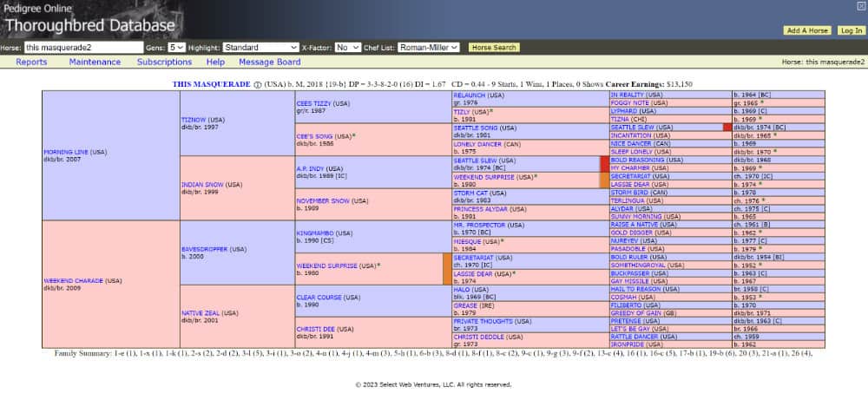Screen dimensions: 868x400
Task: Click the small X icon in top-right corner
Action: (860, 6)
